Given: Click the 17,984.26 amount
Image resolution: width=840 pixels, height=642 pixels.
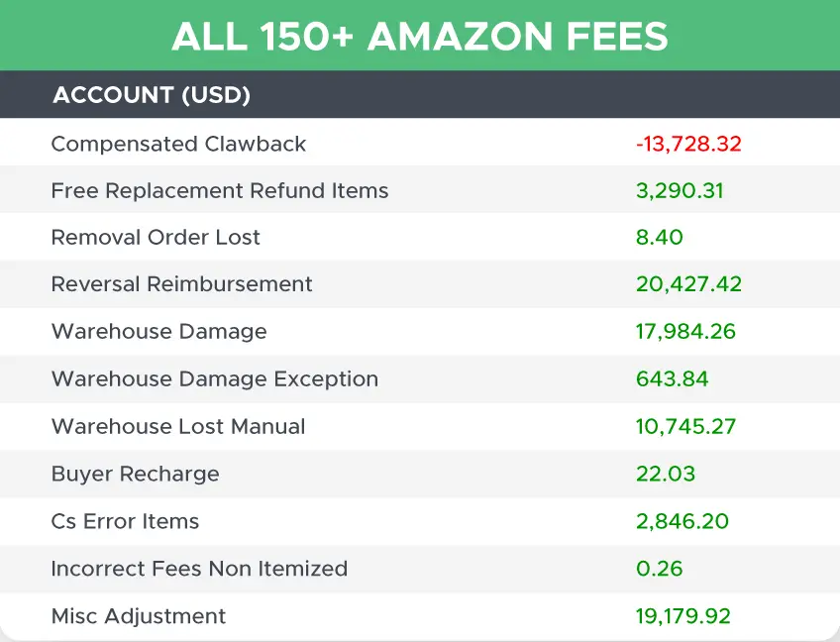Looking at the screenshot, I should tap(685, 332).
